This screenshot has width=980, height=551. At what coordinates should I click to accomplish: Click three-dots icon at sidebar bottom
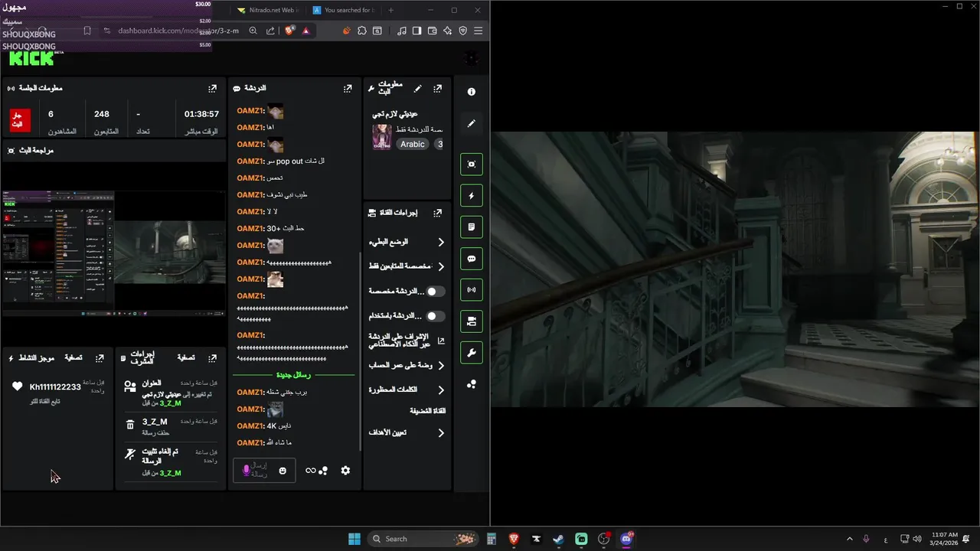pyautogui.click(x=472, y=384)
